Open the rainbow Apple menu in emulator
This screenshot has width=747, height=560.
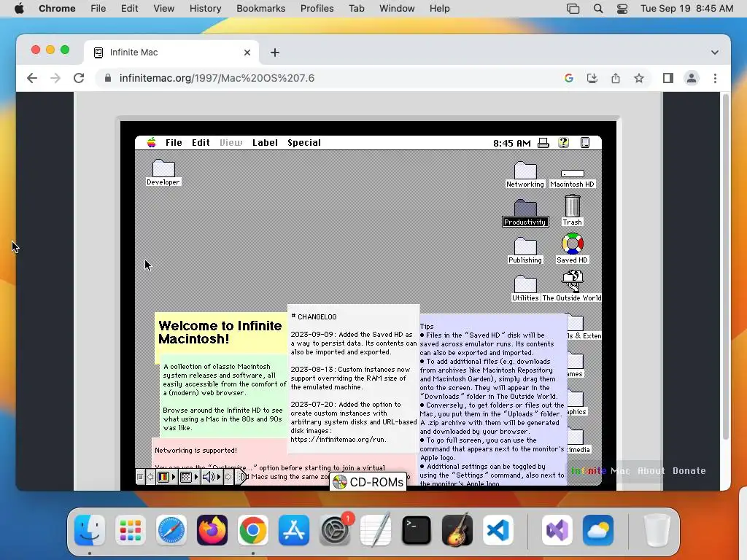[x=152, y=142]
